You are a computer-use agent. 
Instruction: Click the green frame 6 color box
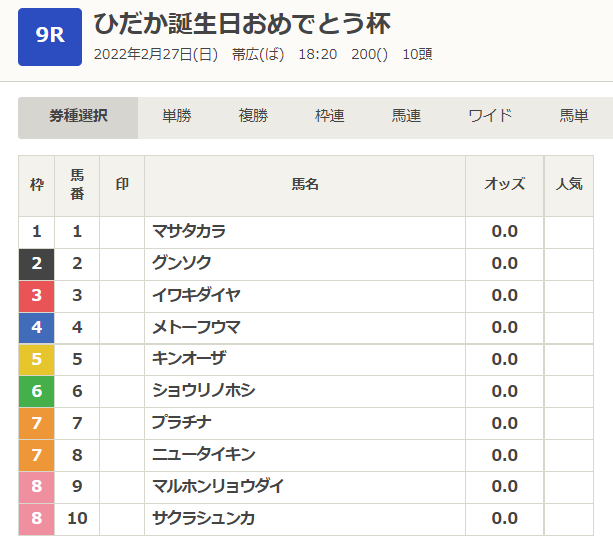[37, 392]
